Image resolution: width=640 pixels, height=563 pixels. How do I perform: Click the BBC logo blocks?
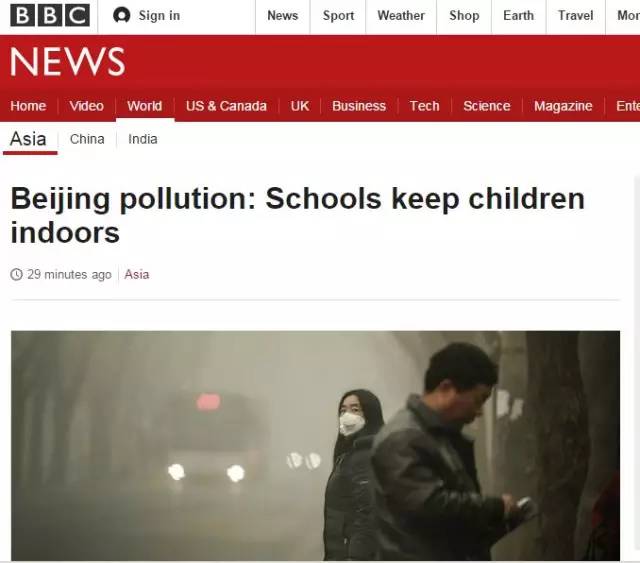[x=50, y=16]
